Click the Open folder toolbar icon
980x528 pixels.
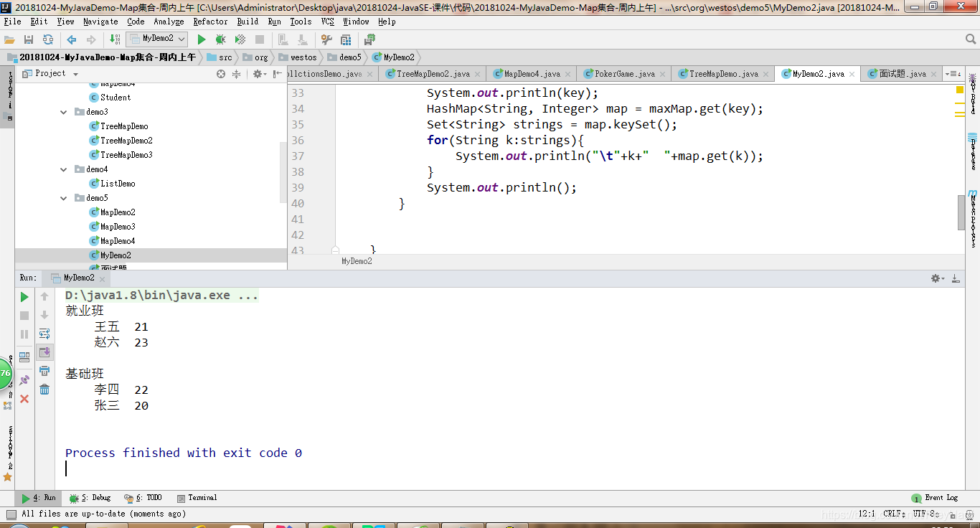(x=10, y=39)
